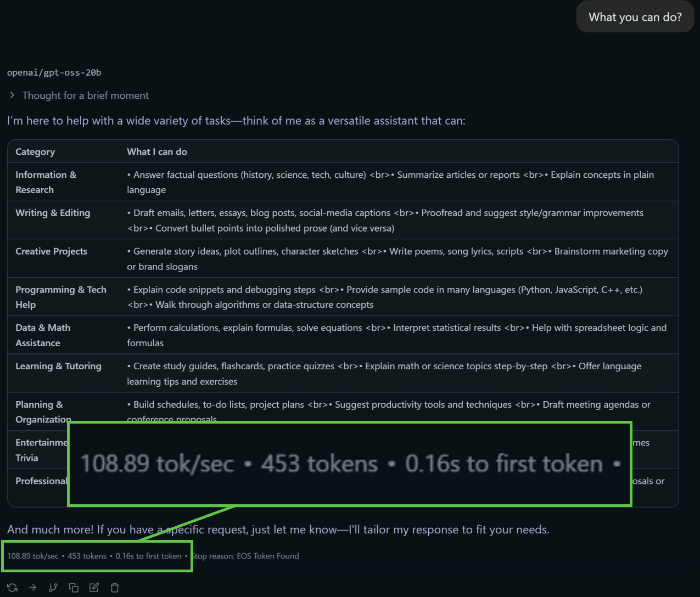The image size is (700, 597).
Task: Branch the conversation from this message
Action: tap(53, 588)
